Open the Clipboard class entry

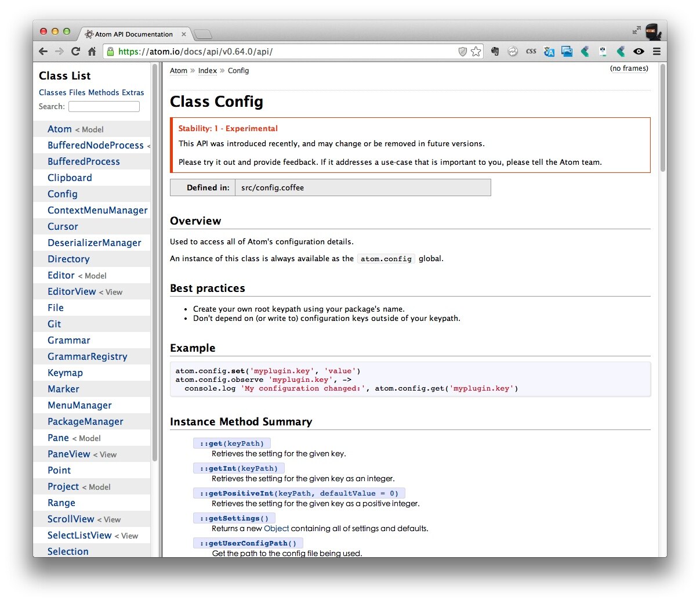click(x=70, y=178)
